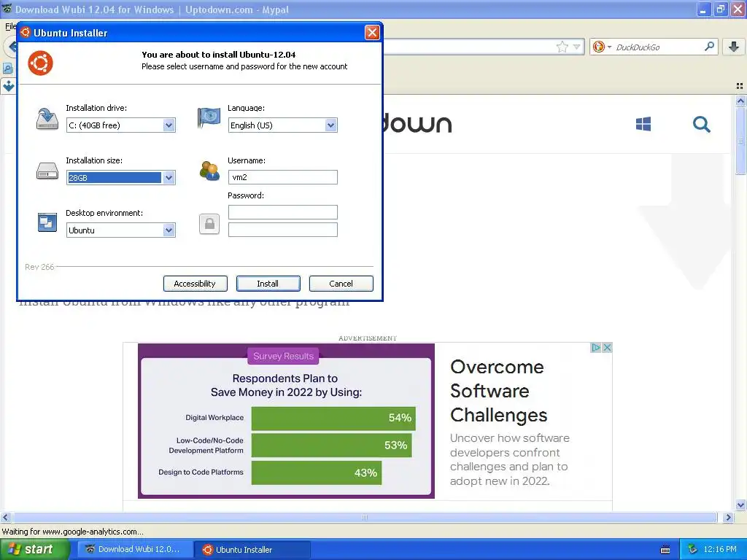This screenshot has height=560, width=747.
Task: Click the Install button
Action: (268, 284)
